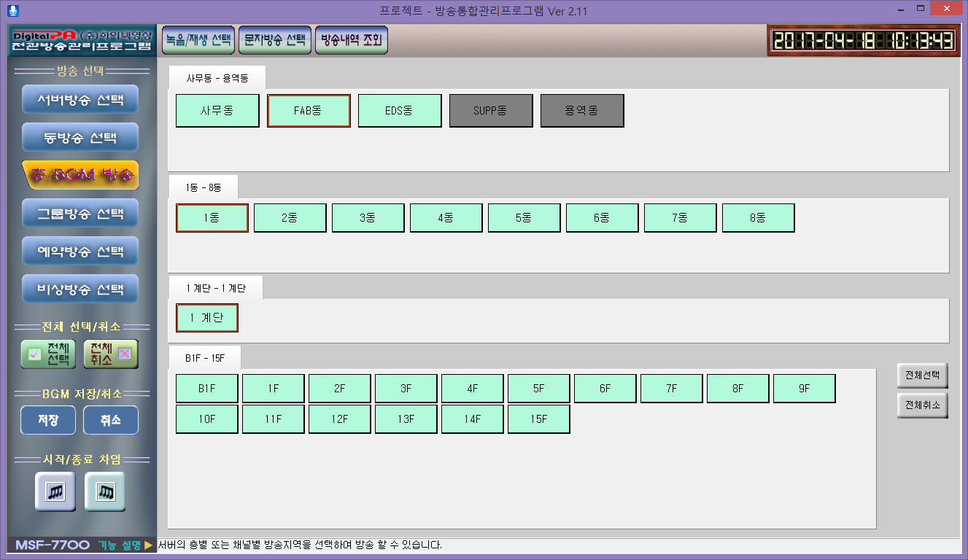Select the 사무동 - 용역동 tab

click(x=217, y=77)
